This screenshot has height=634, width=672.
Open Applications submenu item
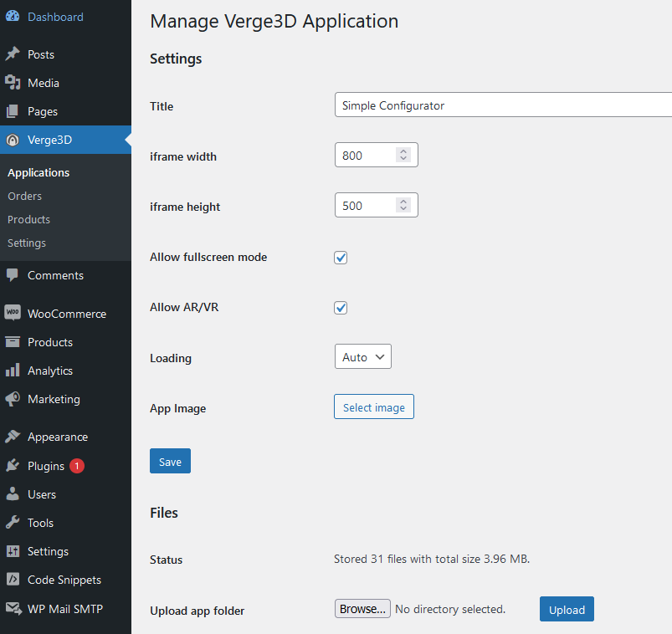[38, 172]
